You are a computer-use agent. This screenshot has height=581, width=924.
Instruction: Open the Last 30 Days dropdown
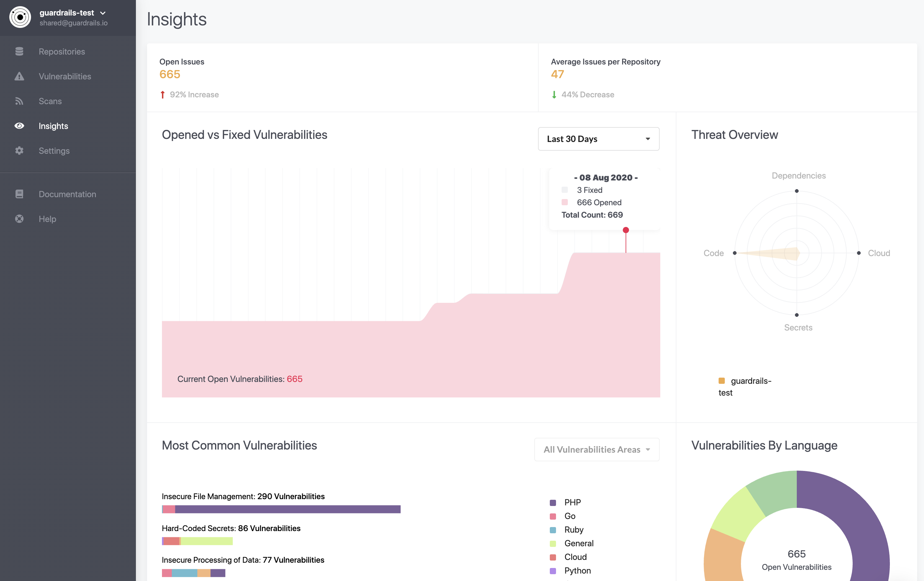click(x=599, y=139)
